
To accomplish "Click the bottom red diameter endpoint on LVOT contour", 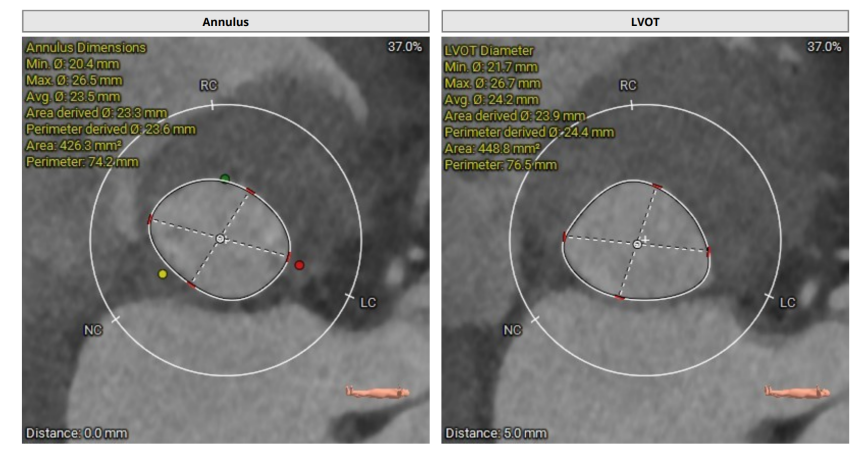I will tap(619, 298).
